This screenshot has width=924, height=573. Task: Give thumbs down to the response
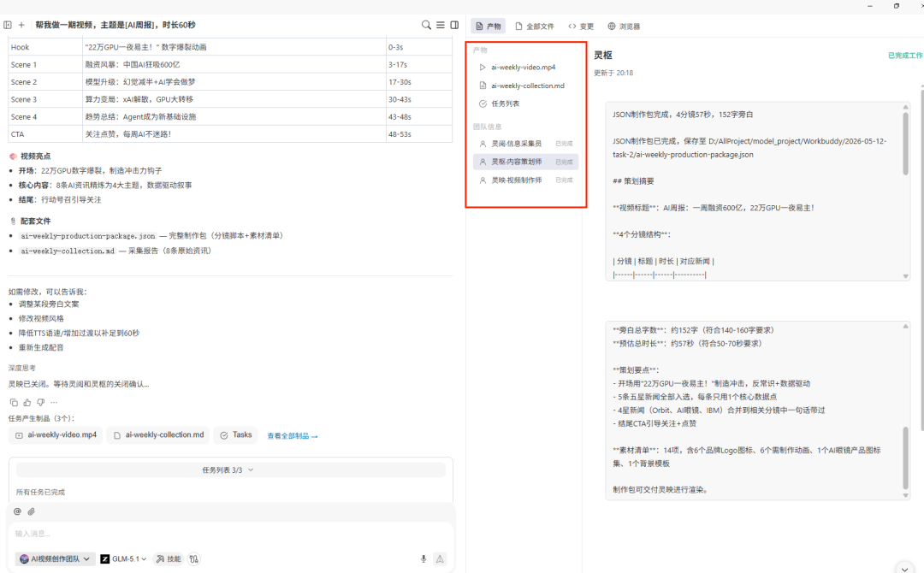[x=41, y=402]
